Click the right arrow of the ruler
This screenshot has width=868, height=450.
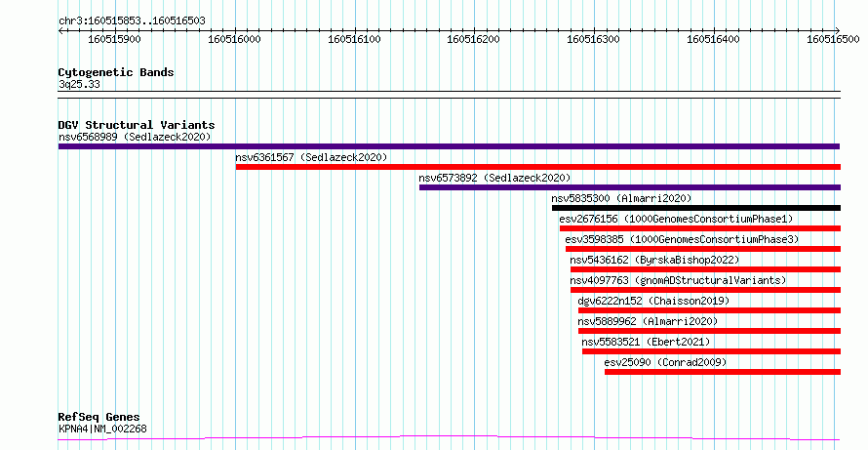click(x=838, y=30)
